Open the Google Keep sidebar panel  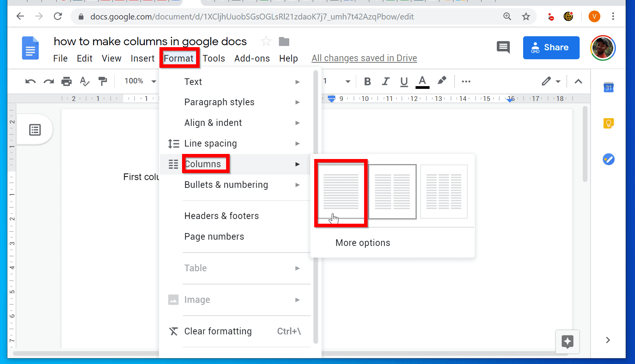point(608,123)
